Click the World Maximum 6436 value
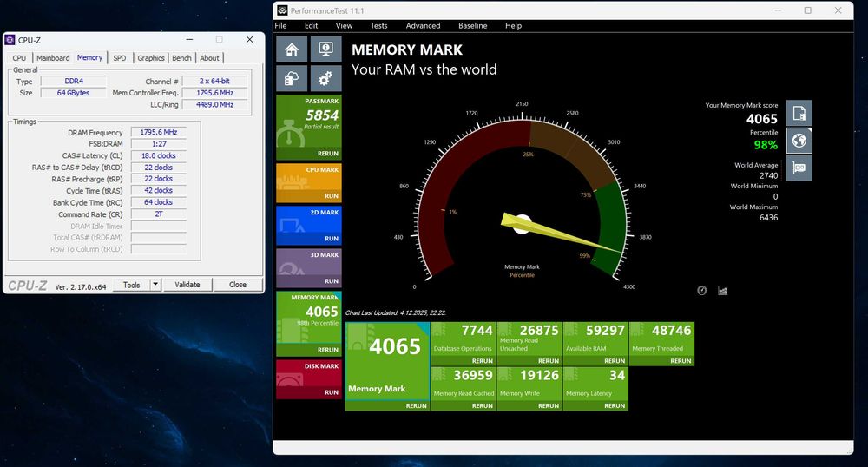 point(768,218)
